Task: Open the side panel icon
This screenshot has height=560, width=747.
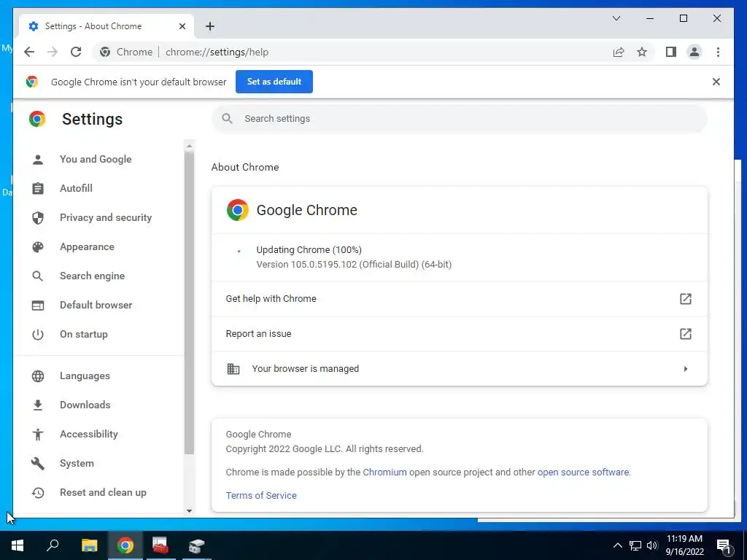Action: pyautogui.click(x=671, y=52)
